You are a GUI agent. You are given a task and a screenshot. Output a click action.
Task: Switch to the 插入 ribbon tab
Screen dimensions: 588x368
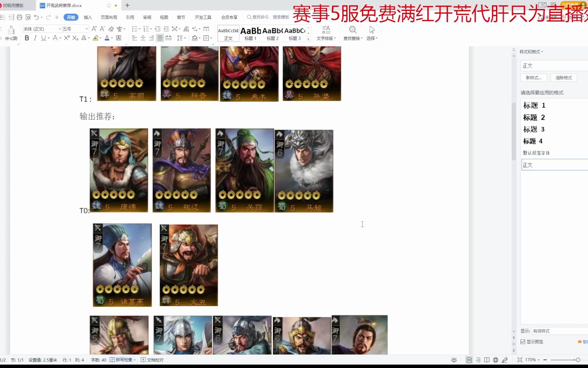pos(88,17)
